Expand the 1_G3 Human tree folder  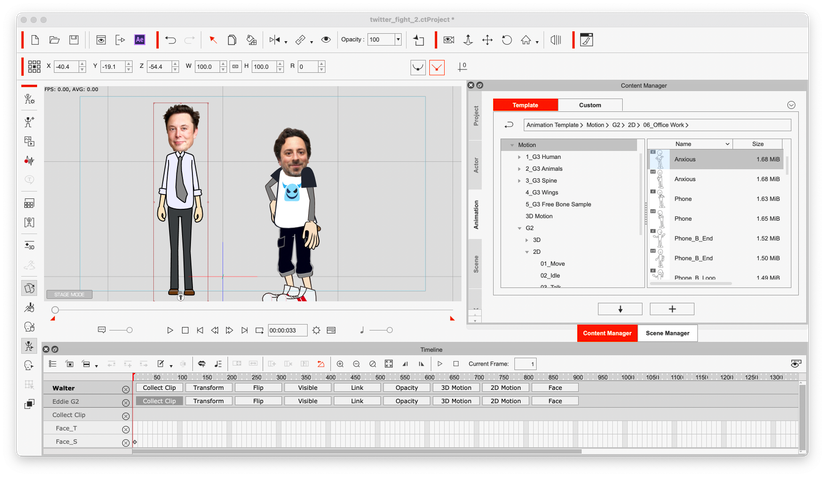point(519,157)
